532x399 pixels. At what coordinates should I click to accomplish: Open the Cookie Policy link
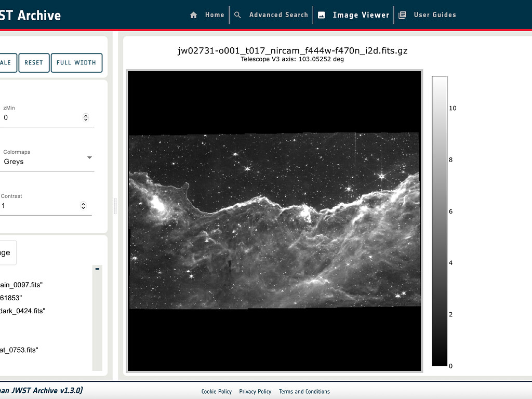click(217, 392)
